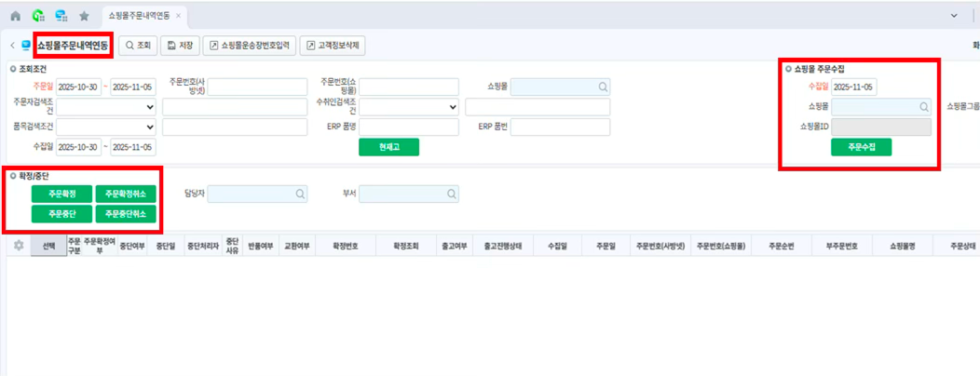
Task: Click search icon in 부서 field
Action: point(451,194)
